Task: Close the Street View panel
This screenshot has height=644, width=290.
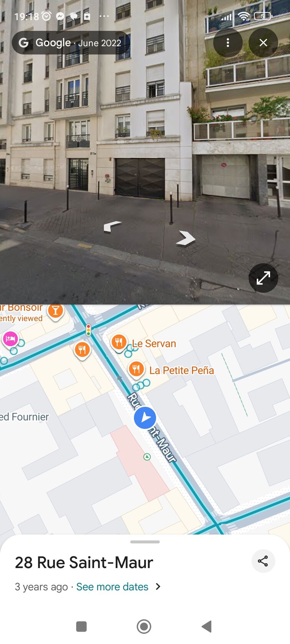Action: (263, 43)
